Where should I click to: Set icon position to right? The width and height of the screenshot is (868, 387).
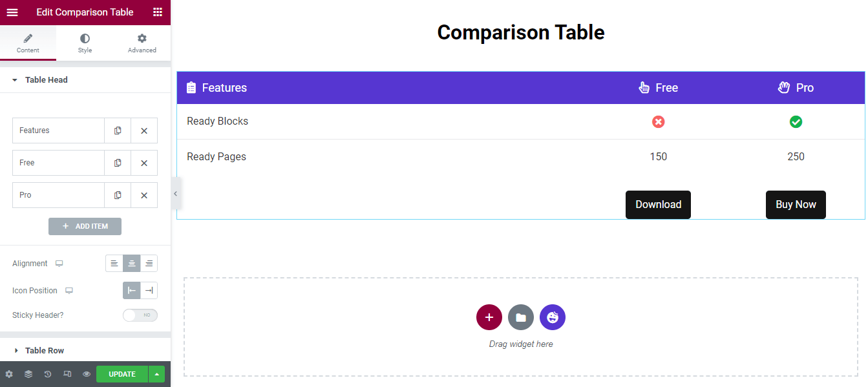tap(149, 291)
